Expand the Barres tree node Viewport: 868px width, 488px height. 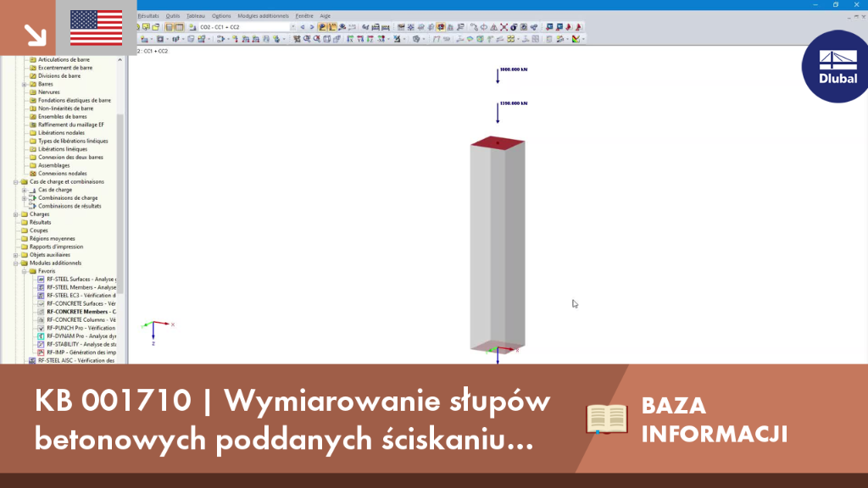25,84
